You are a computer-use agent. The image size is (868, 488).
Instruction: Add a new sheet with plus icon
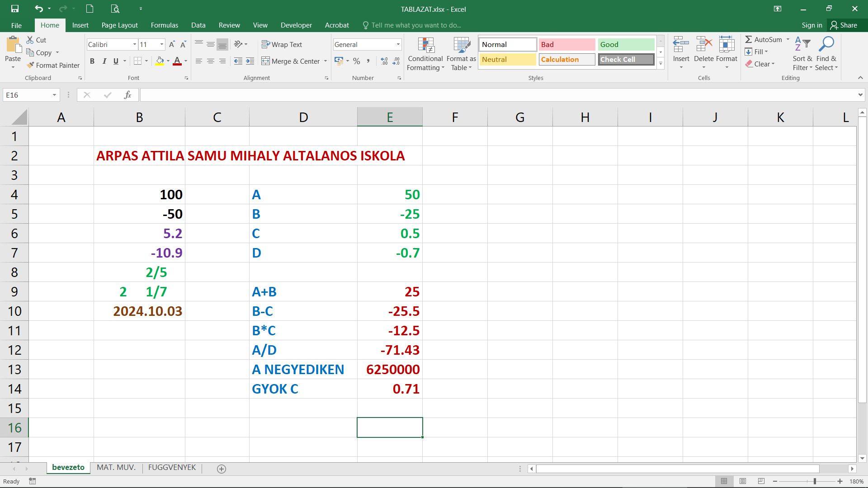point(222,469)
